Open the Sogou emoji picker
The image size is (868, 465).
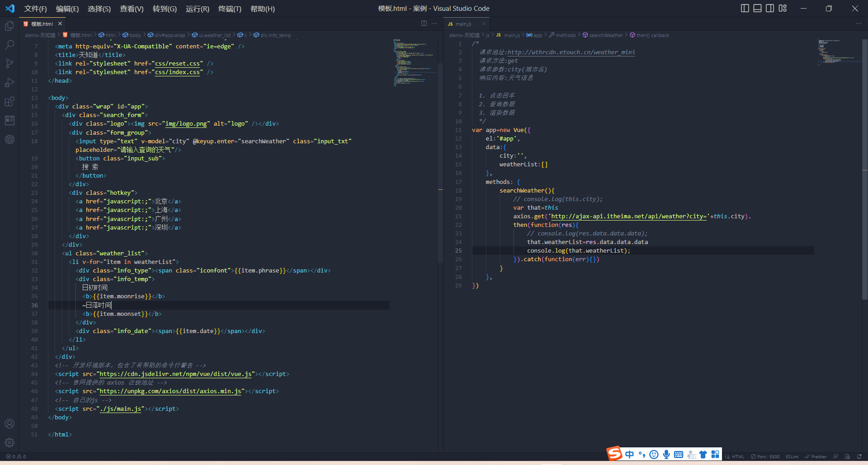pos(654,454)
